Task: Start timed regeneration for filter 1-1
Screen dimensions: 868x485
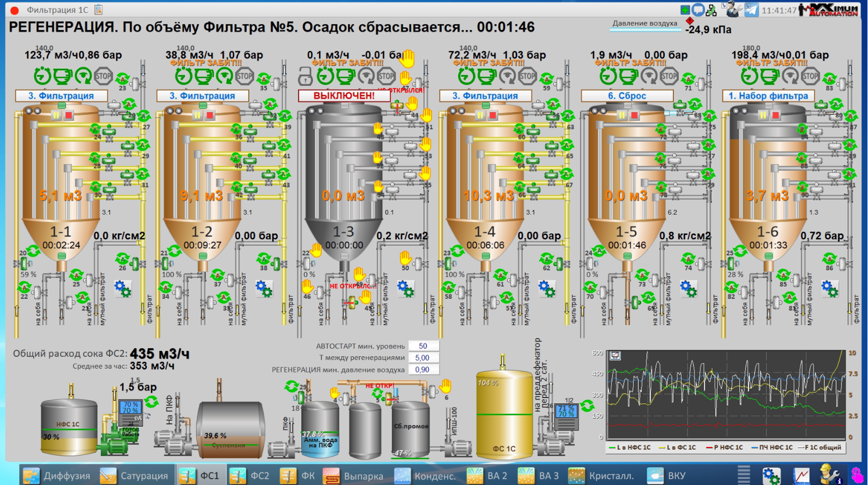Action: (42, 75)
